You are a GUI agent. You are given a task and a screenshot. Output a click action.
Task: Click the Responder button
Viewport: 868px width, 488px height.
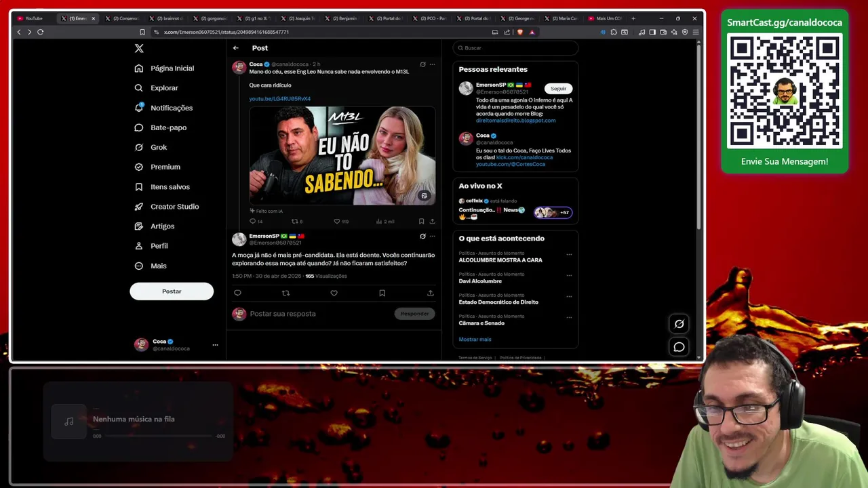point(414,314)
